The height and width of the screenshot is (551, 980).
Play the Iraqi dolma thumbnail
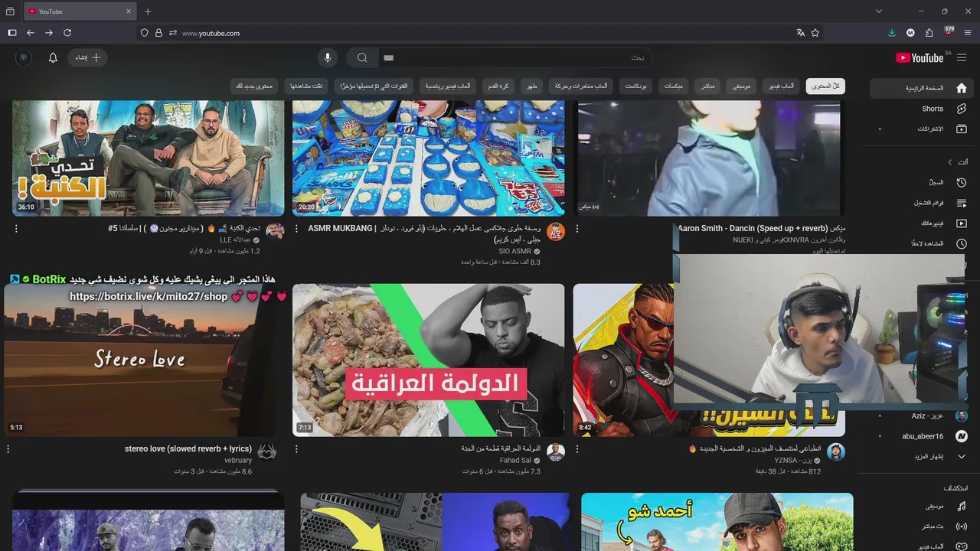[429, 360]
